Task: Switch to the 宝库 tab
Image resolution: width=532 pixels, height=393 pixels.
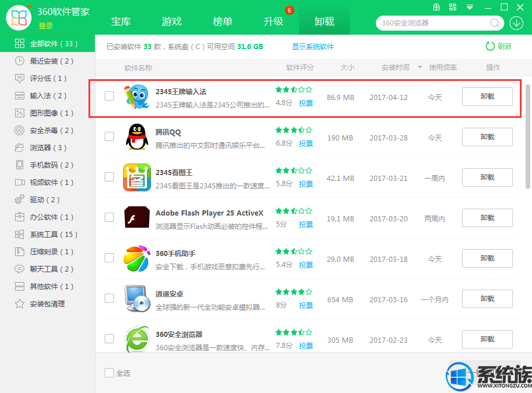Action: pos(121,22)
